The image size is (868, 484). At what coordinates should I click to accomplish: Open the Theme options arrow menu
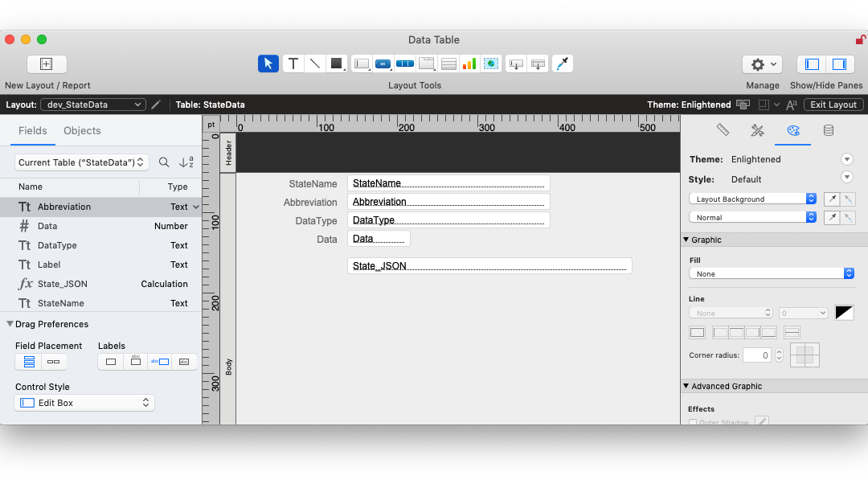(x=847, y=159)
